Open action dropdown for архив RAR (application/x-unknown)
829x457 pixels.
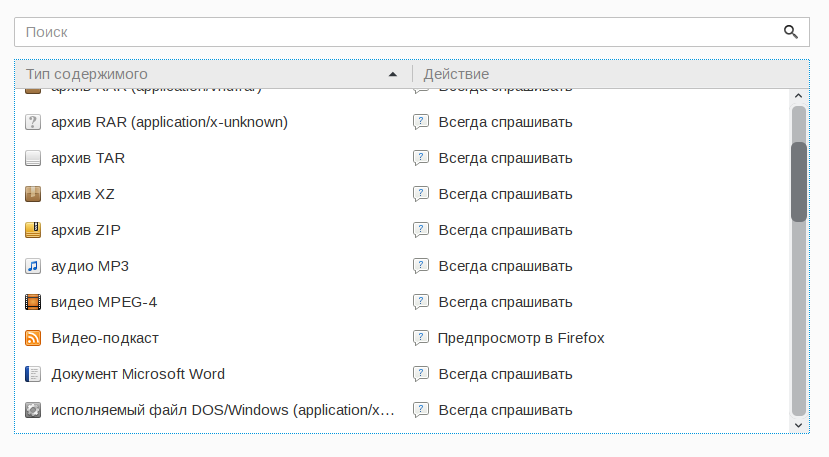click(505, 122)
